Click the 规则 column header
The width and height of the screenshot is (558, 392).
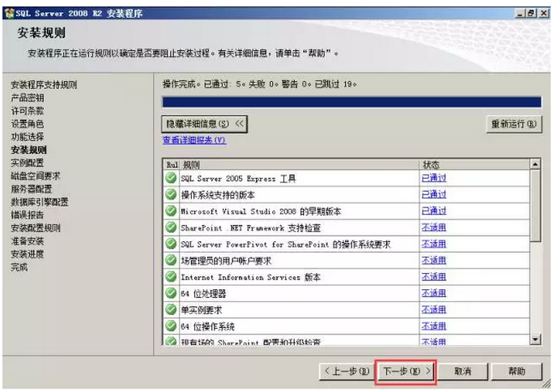pyautogui.click(x=299, y=165)
